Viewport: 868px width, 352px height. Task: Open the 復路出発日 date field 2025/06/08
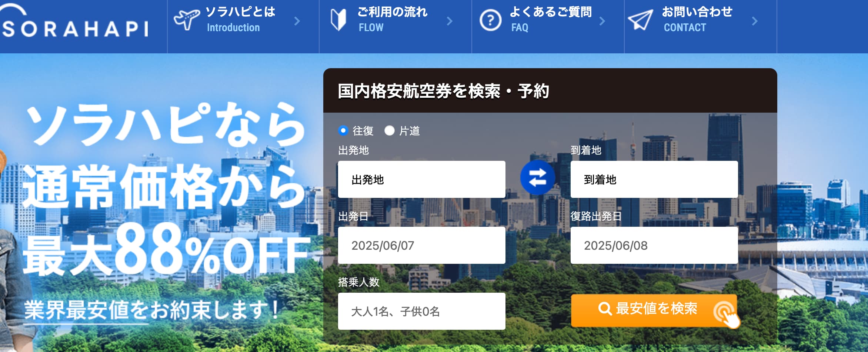(x=654, y=245)
